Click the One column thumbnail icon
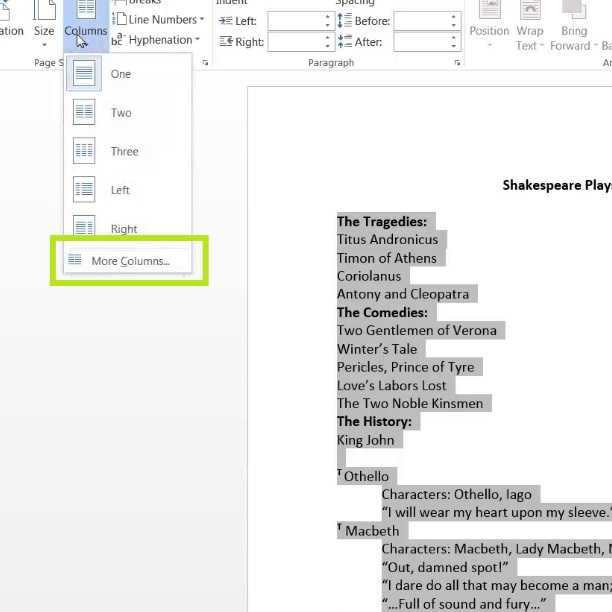The image size is (612, 612). pyautogui.click(x=84, y=73)
